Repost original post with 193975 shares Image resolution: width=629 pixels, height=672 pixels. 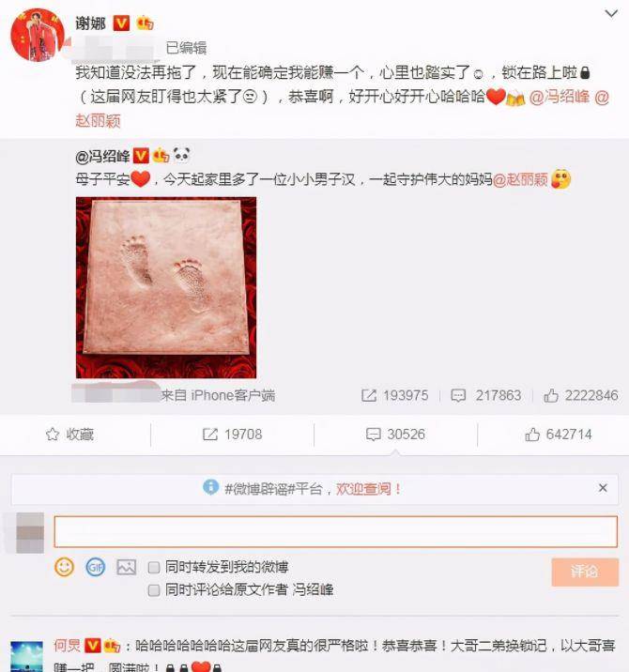point(395,395)
